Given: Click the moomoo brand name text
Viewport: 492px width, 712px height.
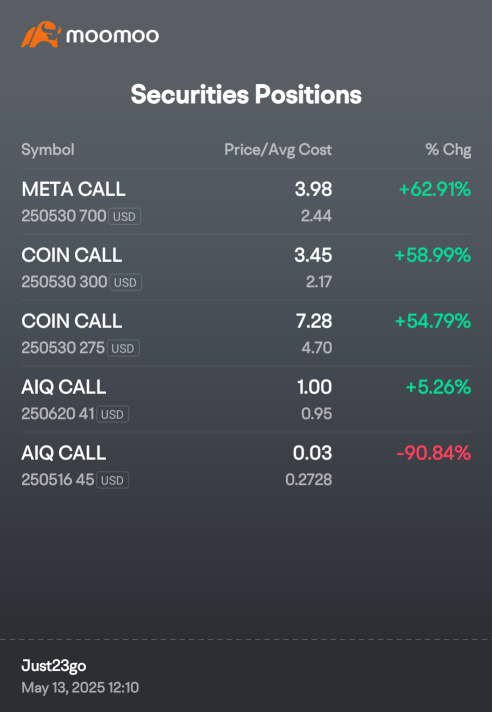Looking at the screenshot, I should pos(113,35).
